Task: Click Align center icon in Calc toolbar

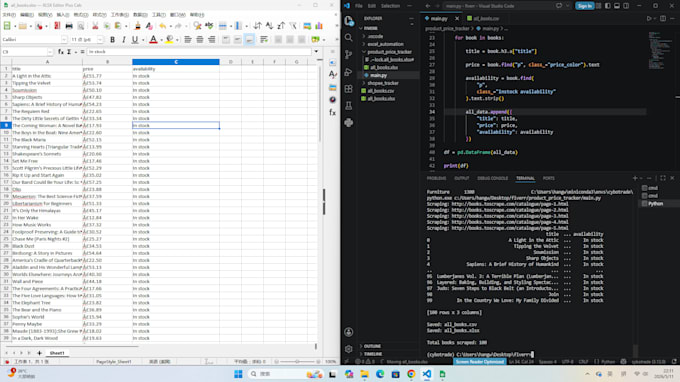Action: tap(199, 39)
